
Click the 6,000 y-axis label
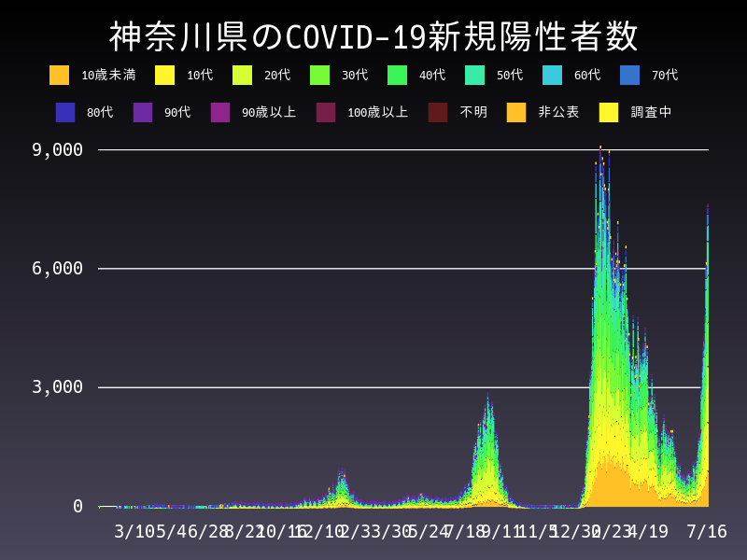coord(57,268)
